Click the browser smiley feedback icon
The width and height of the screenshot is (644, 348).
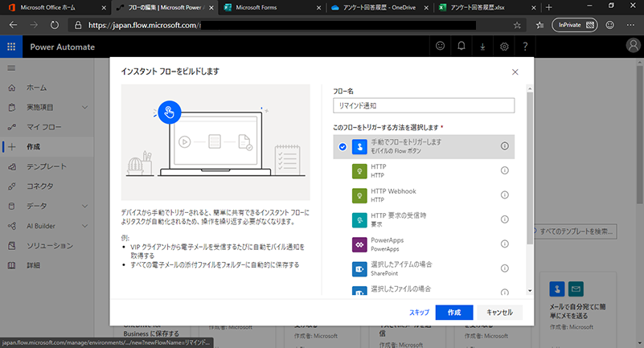tap(610, 25)
